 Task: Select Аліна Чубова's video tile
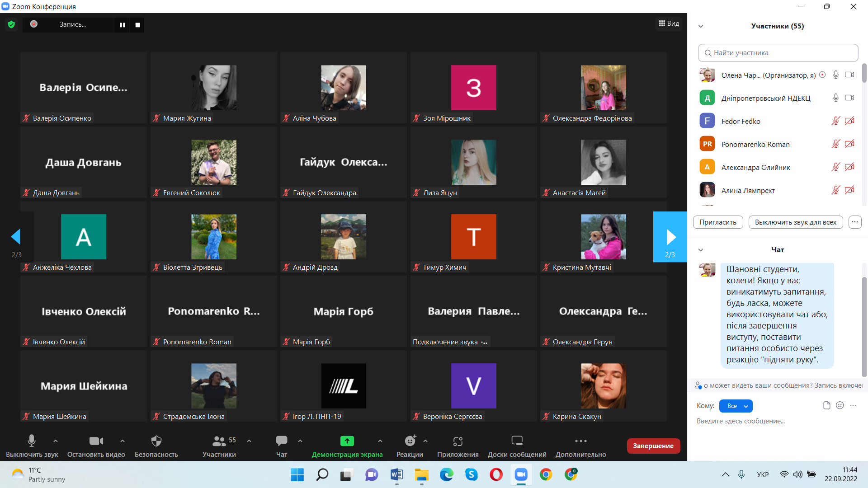pyautogui.click(x=344, y=88)
